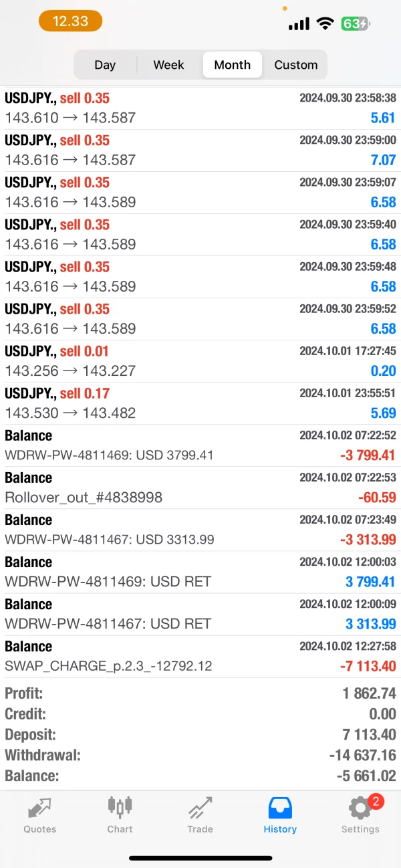
Task: Select the Month period segment
Action: pyautogui.click(x=233, y=65)
